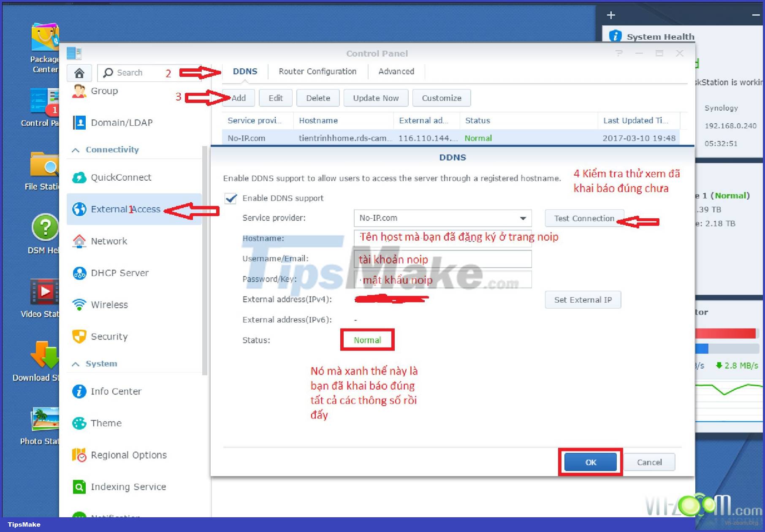Open the Service provider dropdown
This screenshot has width=765, height=532.
tap(523, 218)
